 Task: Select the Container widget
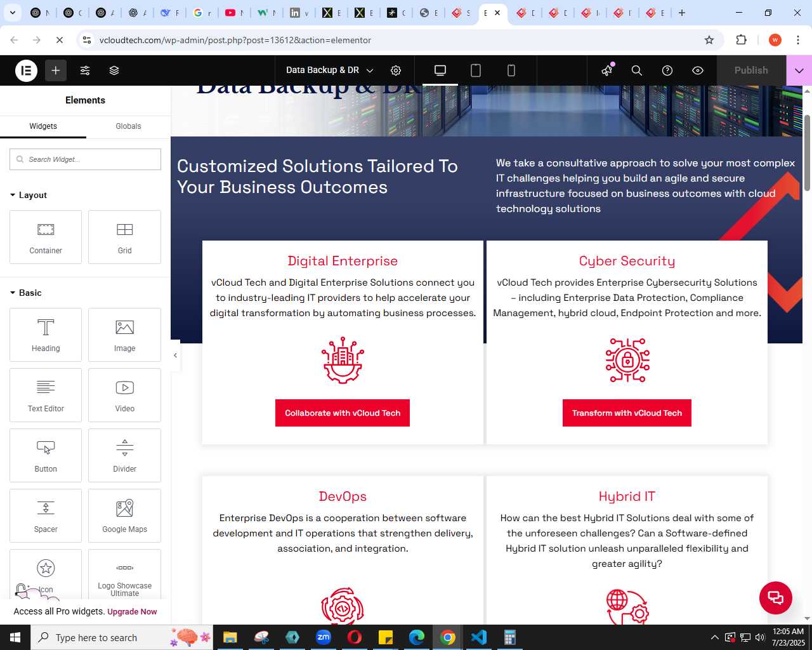click(x=46, y=237)
